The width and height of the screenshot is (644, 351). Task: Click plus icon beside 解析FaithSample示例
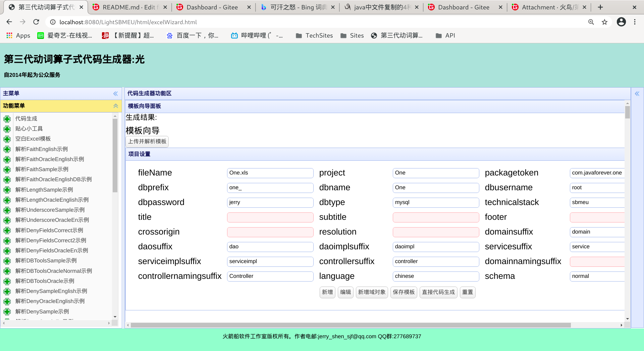point(7,169)
